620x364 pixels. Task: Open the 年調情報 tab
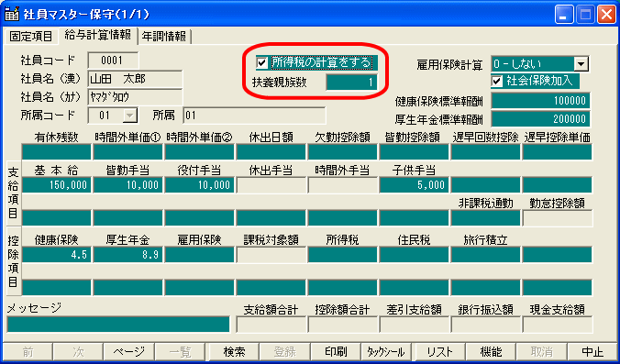pos(164,37)
